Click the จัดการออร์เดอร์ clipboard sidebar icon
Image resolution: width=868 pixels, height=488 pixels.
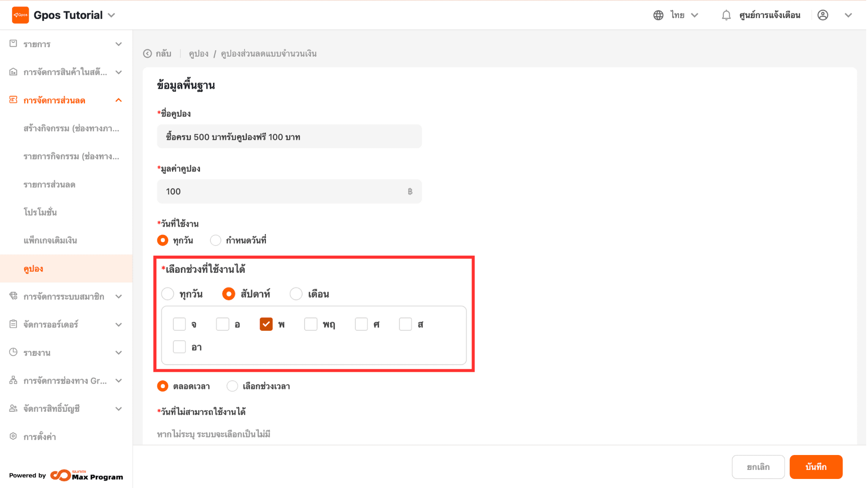(13, 324)
